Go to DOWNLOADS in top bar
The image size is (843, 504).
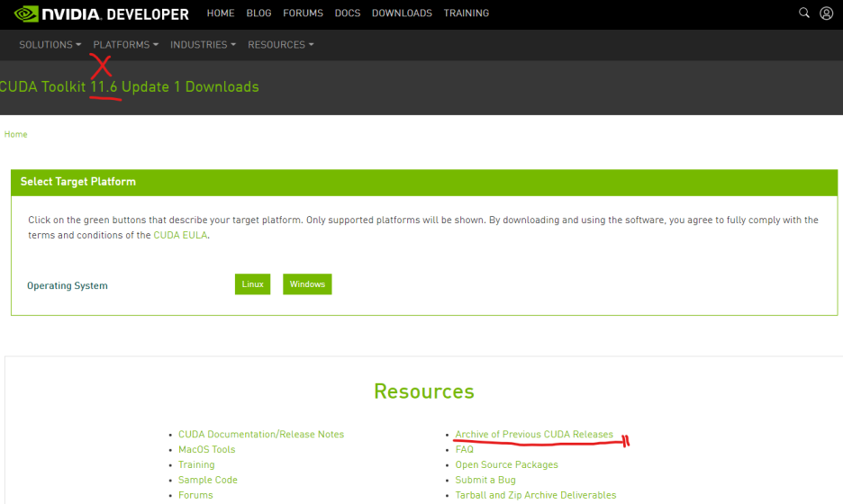click(402, 13)
